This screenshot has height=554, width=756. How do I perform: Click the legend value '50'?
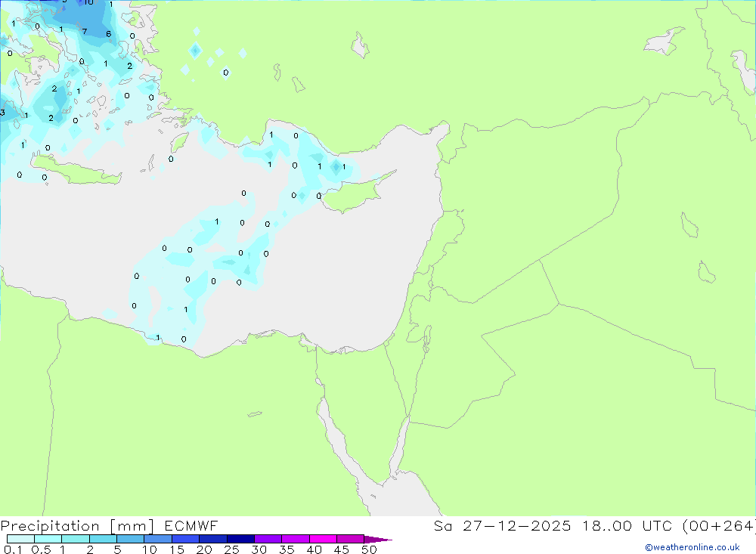coord(370,549)
